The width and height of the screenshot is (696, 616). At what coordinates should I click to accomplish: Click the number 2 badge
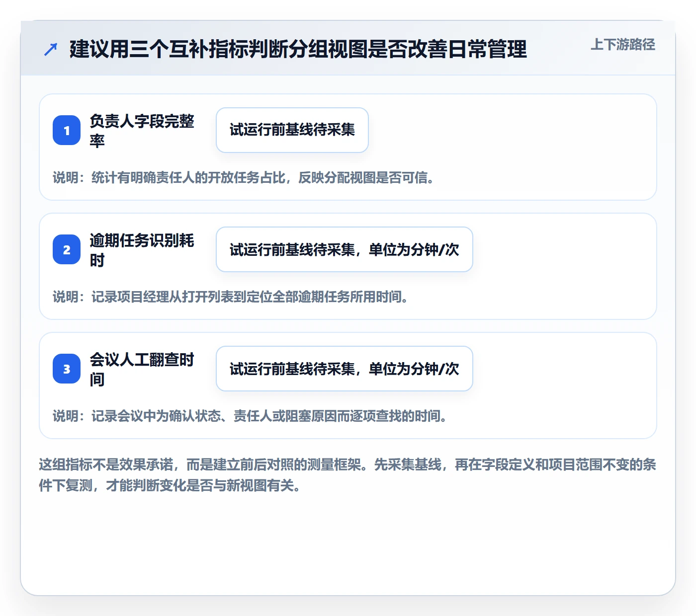(x=67, y=249)
